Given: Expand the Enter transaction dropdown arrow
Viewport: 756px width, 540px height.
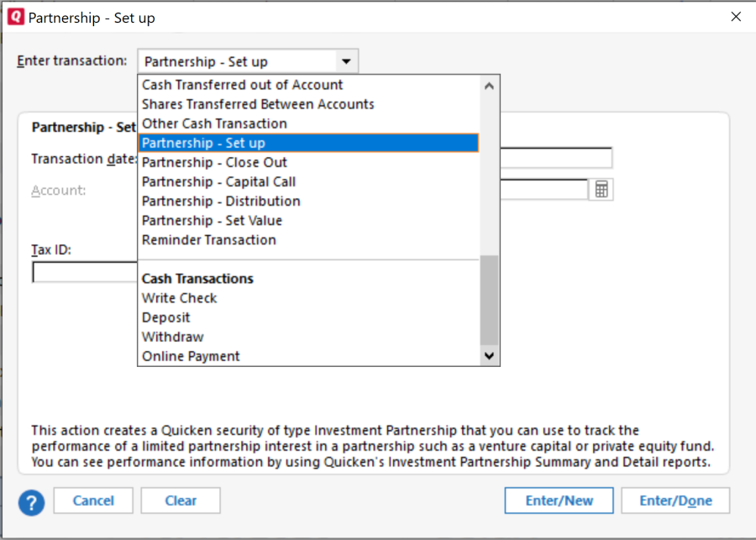Looking at the screenshot, I should point(345,61).
